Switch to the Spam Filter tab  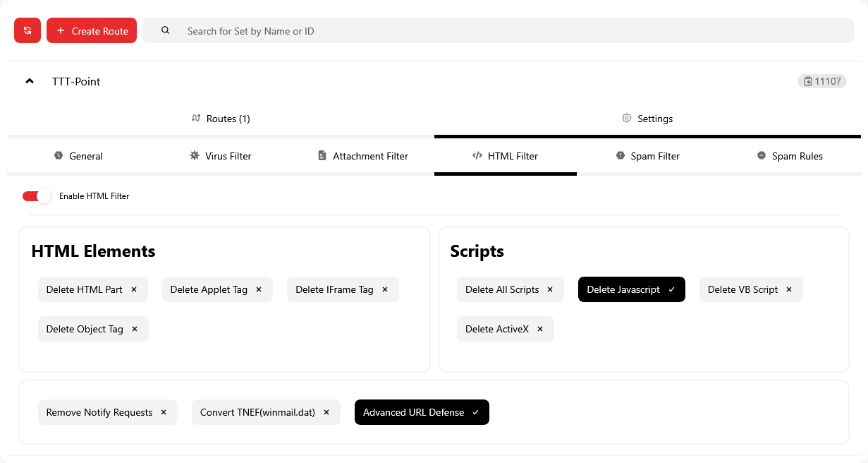647,156
